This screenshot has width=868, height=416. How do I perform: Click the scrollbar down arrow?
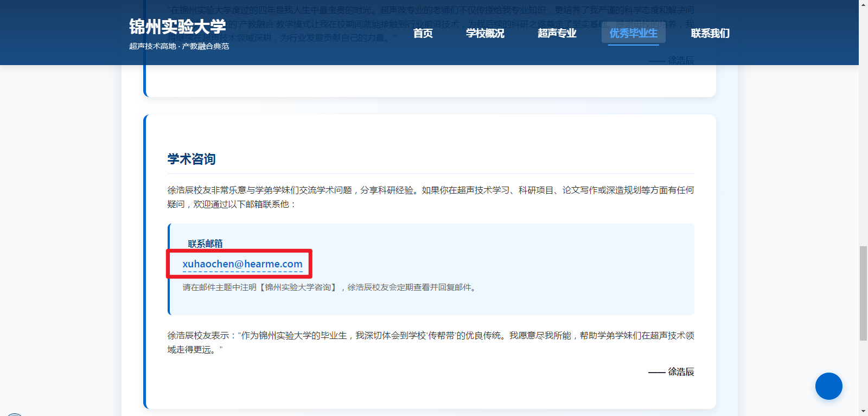pos(863,411)
